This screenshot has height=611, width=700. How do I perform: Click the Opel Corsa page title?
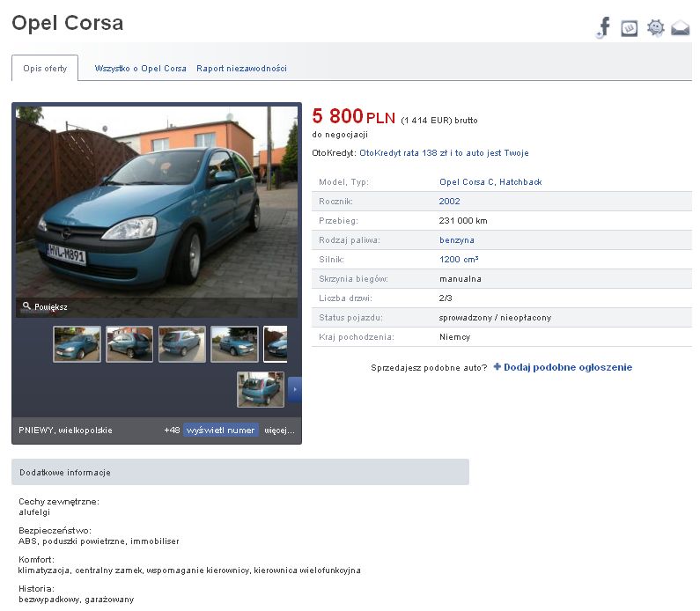68,23
